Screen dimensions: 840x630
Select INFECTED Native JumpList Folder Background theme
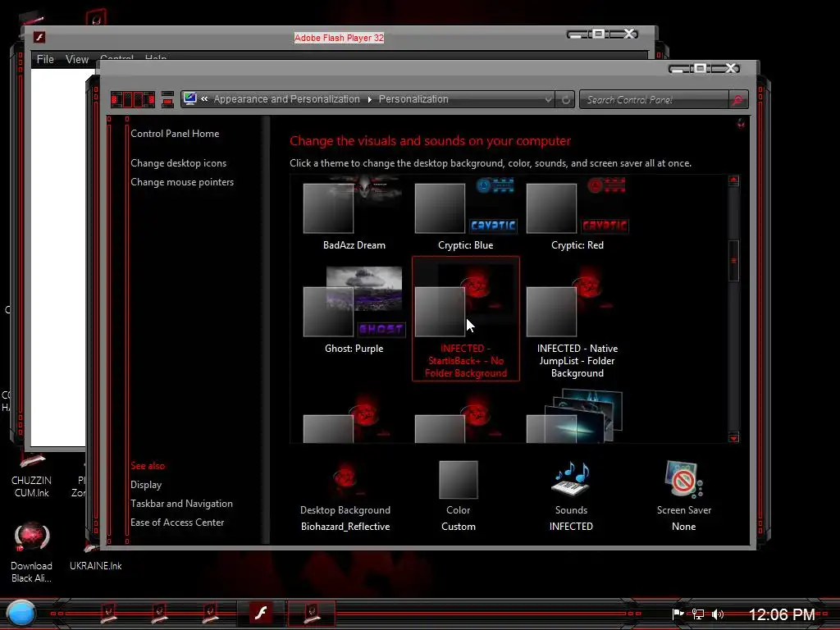[577, 322]
